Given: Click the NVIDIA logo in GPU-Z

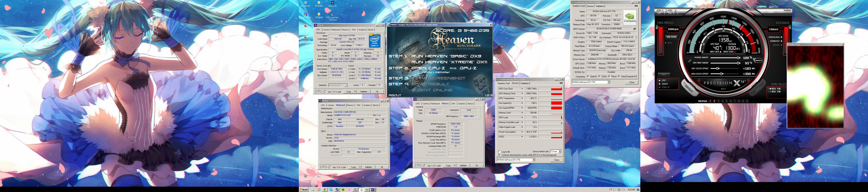Looking at the screenshot, I should (630, 18).
